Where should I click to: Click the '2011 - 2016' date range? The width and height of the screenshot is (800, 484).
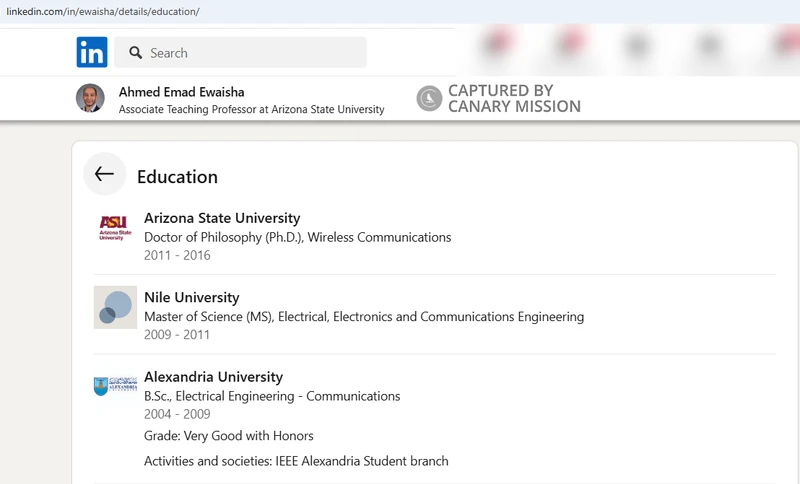coord(177,255)
